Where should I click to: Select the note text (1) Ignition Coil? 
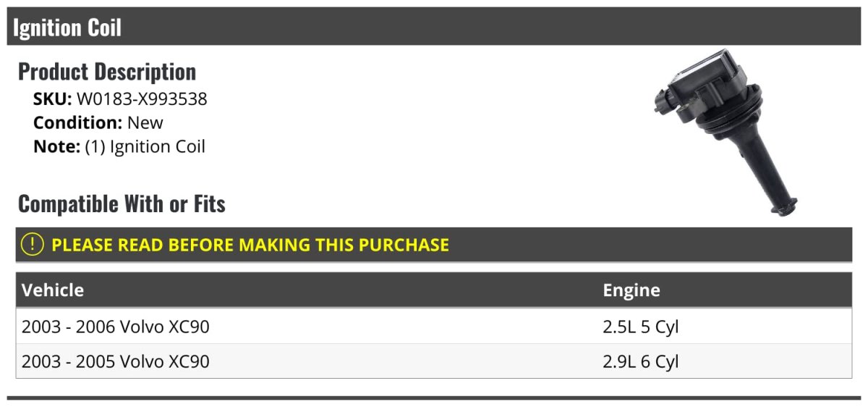tap(145, 146)
